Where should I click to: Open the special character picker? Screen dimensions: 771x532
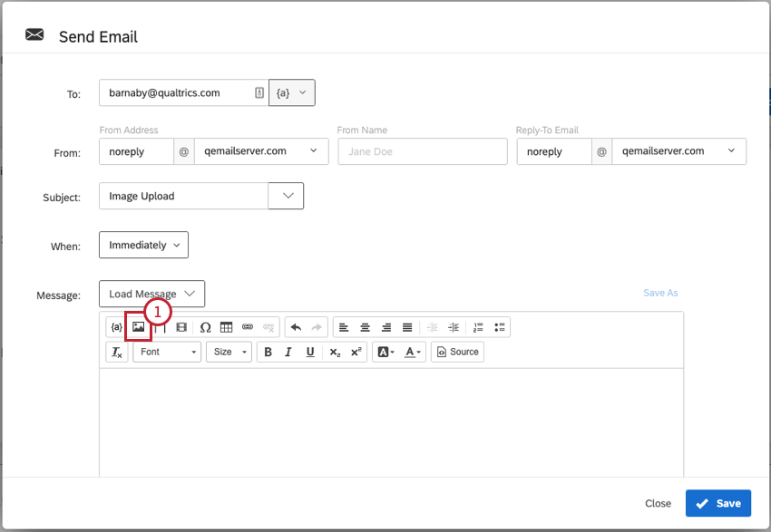click(204, 326)
